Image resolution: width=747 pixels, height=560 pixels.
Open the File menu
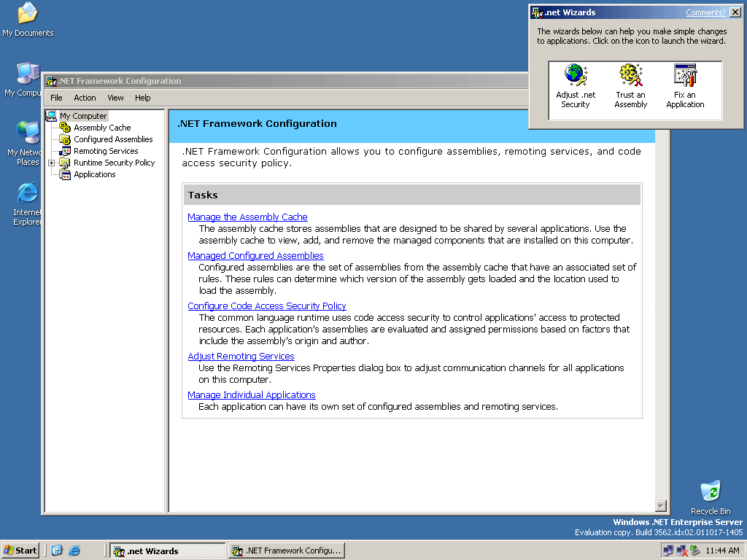(x=56, y=98)
